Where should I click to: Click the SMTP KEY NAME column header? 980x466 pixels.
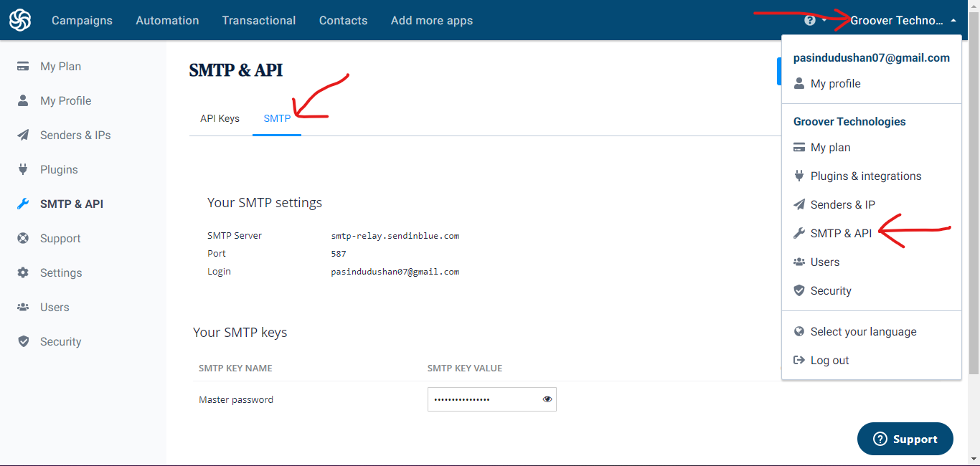click(235, 368)
